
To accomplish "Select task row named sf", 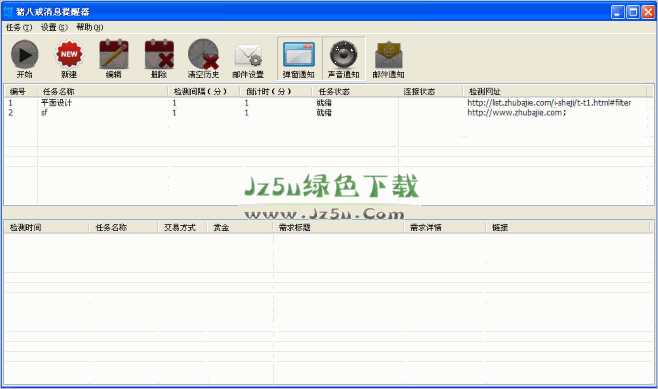I will [x=328, y=113].
